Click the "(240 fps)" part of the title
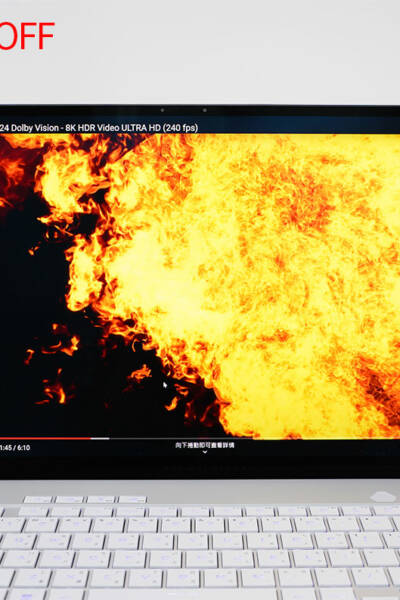Image resolution: width=400 pixels, height=600 pixels. (x=180, y=128)
